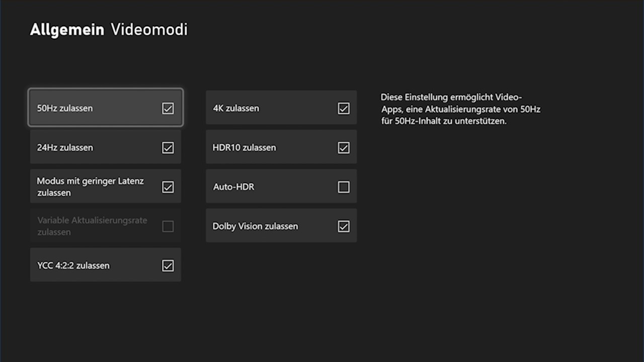Click the 50Hz setting description text
The width and height of the screenshot is (644, 362).
(460, 109)
